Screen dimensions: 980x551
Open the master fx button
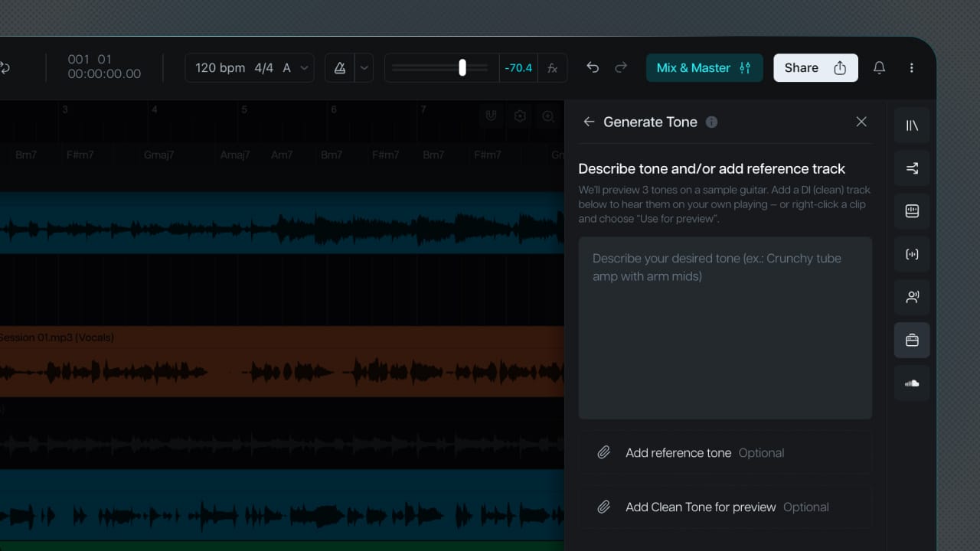click(x=552, y=68)
